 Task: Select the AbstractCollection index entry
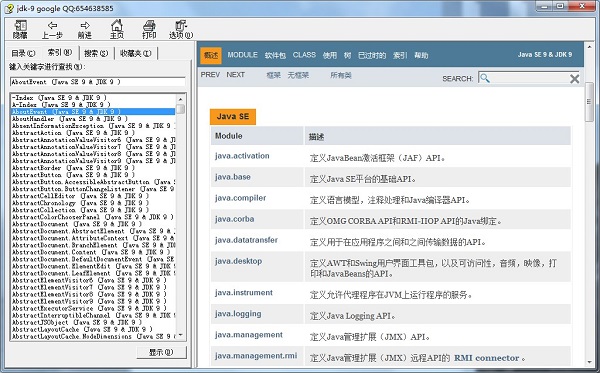80,210
